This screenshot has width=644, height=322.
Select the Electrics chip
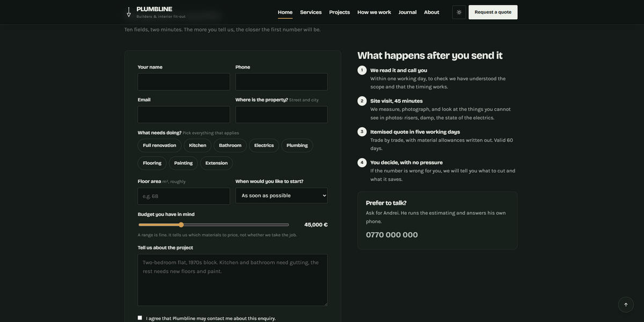pyautogui.click(x=264, y=145)
